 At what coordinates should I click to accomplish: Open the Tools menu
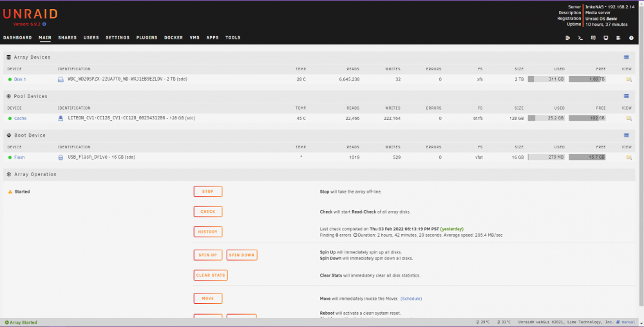click(x=233, y=38)
